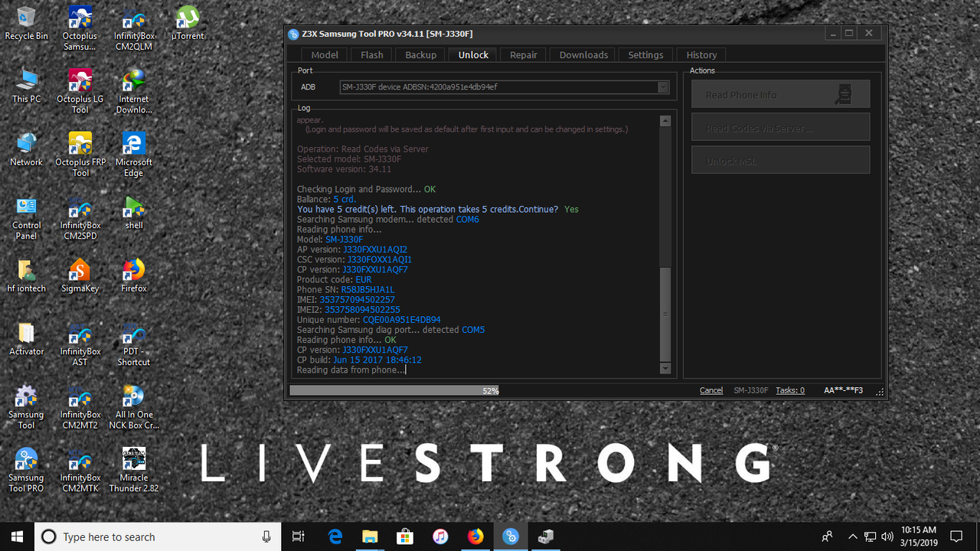The image size is (980, 551).
Task: Open Microsoft Edge desktop shortcut
Action: [x=133, y=154]
